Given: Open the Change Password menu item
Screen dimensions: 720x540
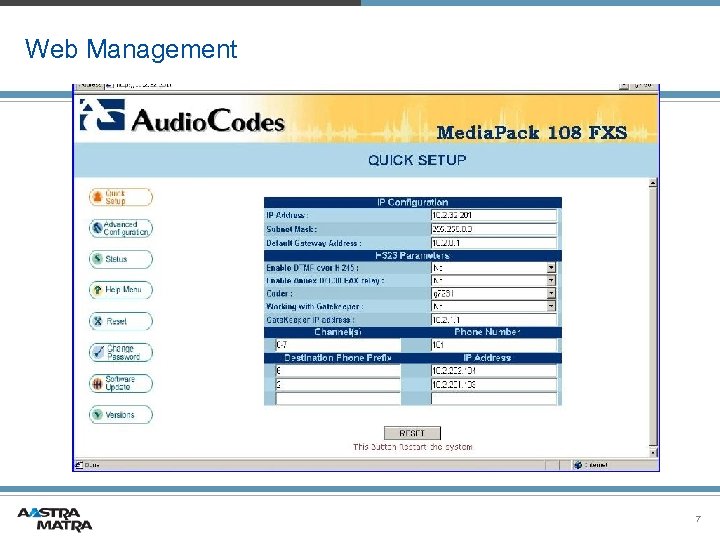Looking at the screenshot, I should pos(121,352).
